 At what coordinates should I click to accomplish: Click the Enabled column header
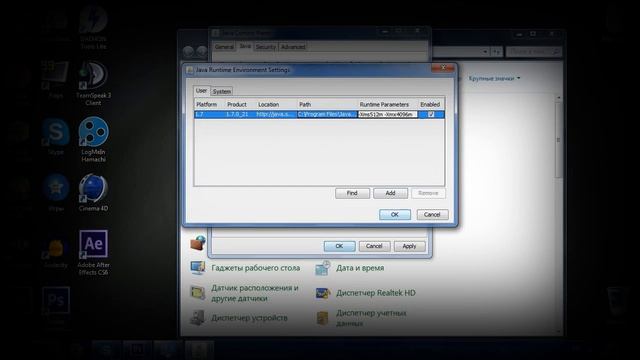tap(431, 104)
